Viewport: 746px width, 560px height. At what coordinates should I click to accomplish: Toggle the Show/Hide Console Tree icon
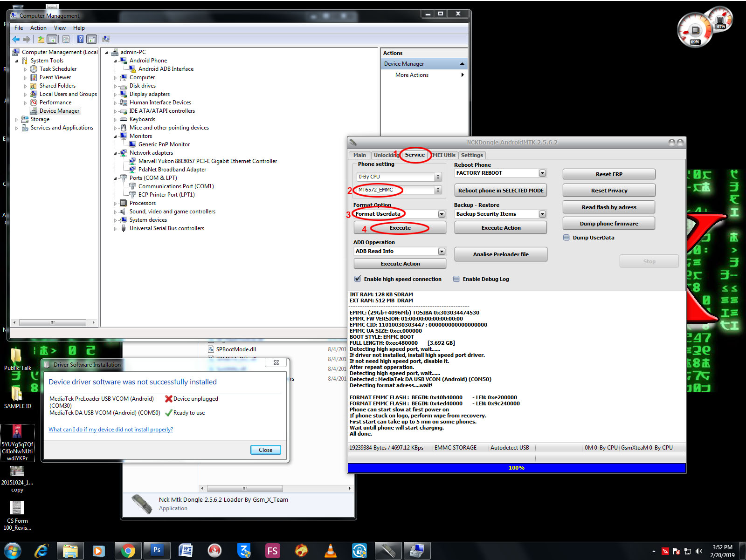[x=52, y=39]
